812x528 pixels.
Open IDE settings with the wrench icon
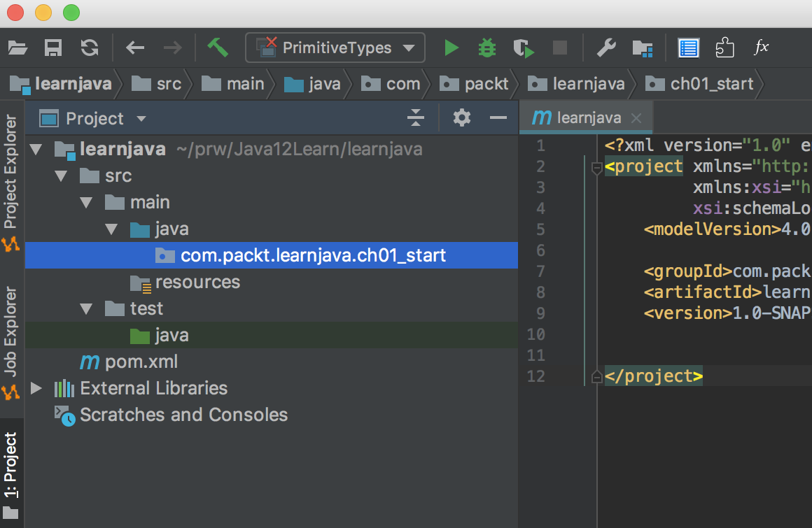tap(606, 48)
